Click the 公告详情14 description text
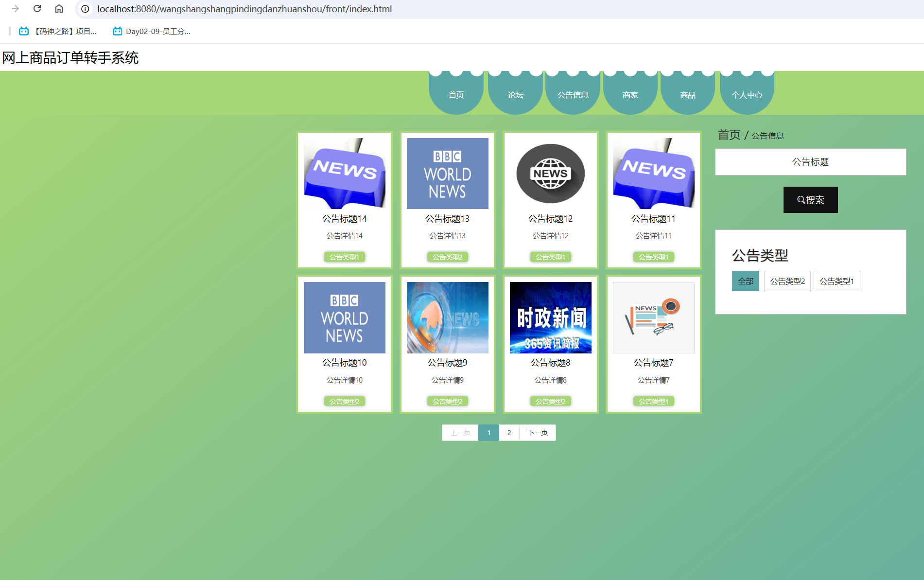The image size is (924, 580). tap(345, 236)
